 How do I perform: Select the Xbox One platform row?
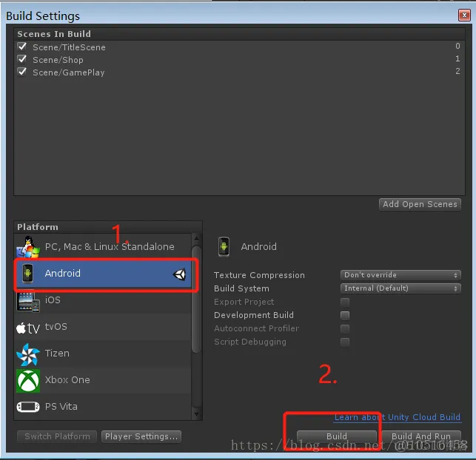pyautogui.click(x=104, y=380)
